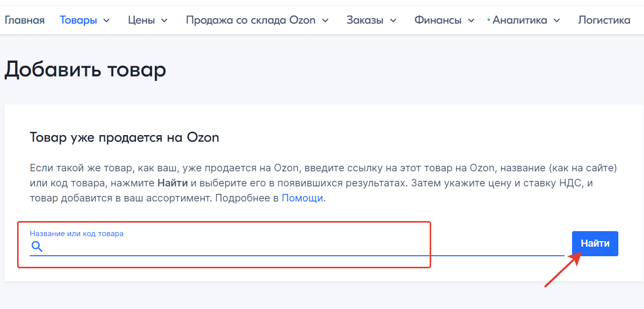
Task: Open the Цены menu label
Action: coord(141,20)
